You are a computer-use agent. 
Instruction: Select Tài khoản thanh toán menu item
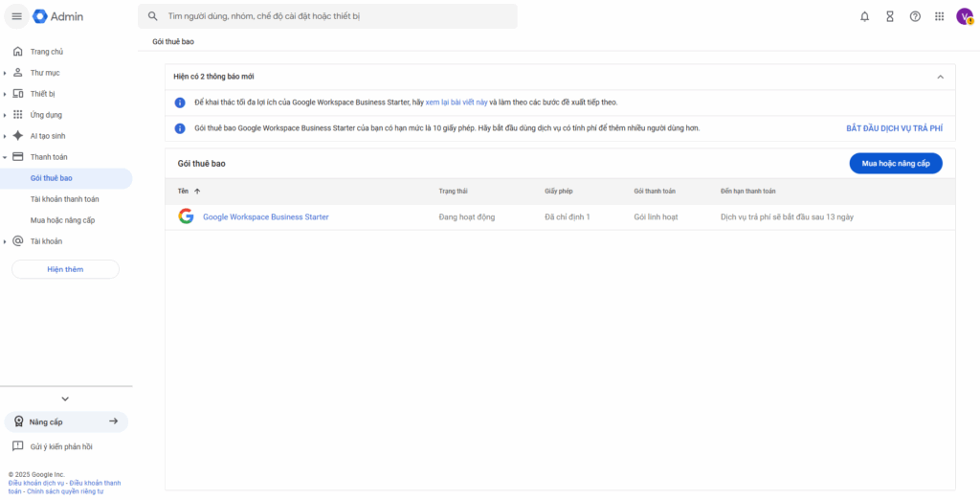click(x=64, y=199)
